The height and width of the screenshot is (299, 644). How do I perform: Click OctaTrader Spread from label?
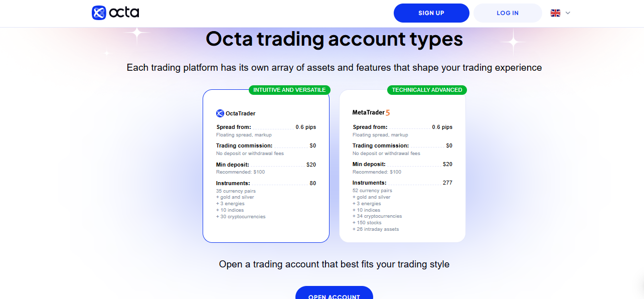(x=234, y=127)
